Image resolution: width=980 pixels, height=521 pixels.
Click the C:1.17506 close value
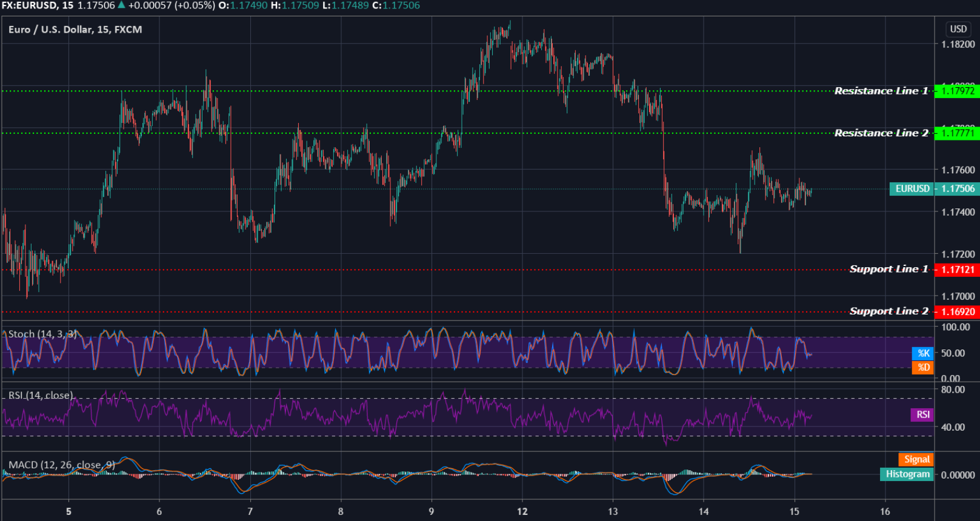tap(396, 5)
